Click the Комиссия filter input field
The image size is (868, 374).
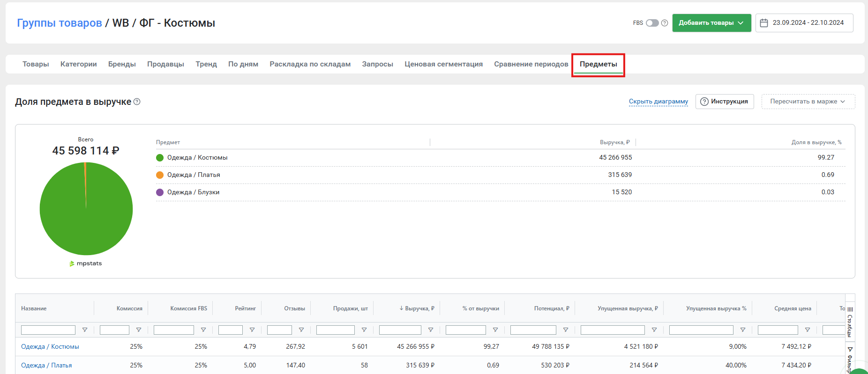pos(114,330)
